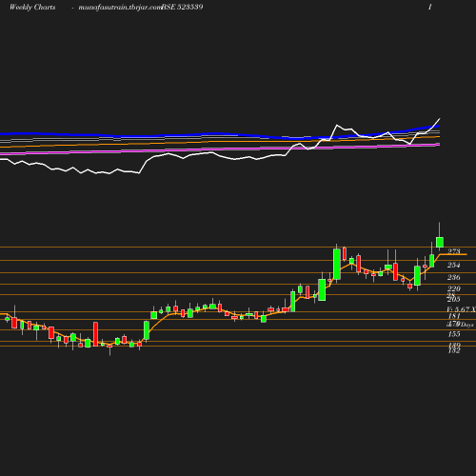Image resolution: width=476 pixels, height=476 pixels.
Task: Click the 'Weekly Charts' title text
Action: click(x=32, y=7)
